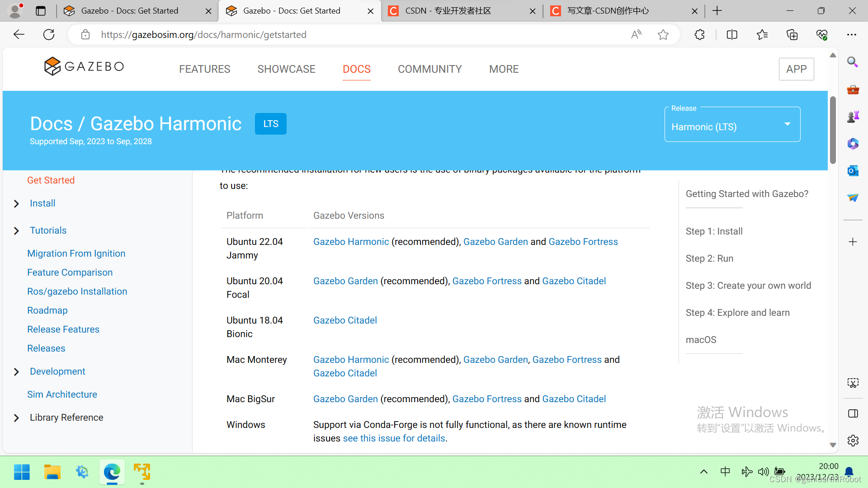The width and height of the screenshot is (868, 488).
Task: Expand the Tutorials sidebar section
Action: pos(17,231)
